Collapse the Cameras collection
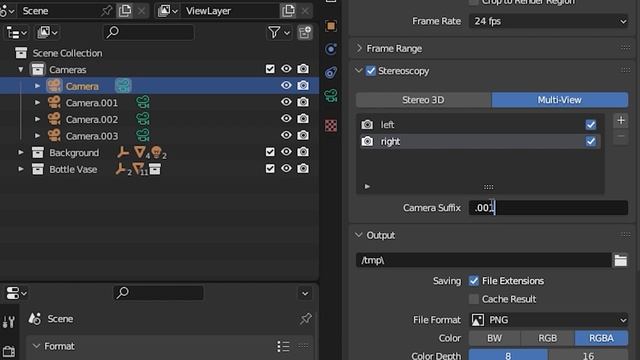Viewport: 640px width, 360px height. point(21,69)
